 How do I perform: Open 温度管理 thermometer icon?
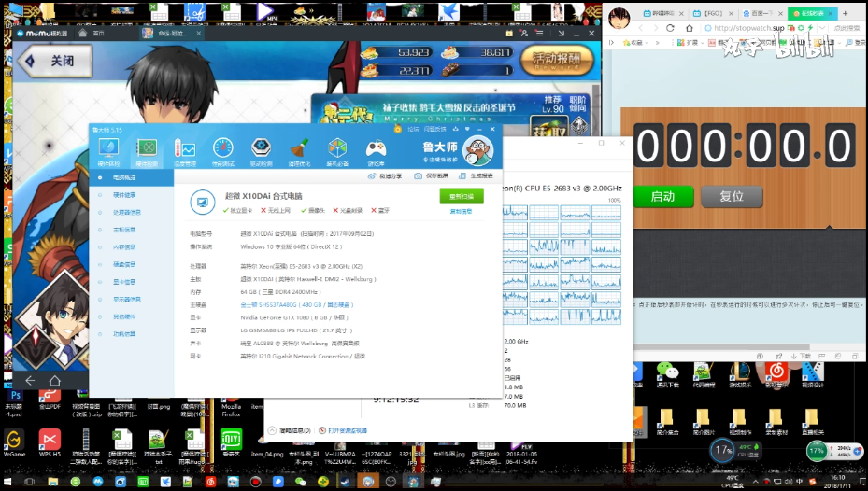coord(185,152)
